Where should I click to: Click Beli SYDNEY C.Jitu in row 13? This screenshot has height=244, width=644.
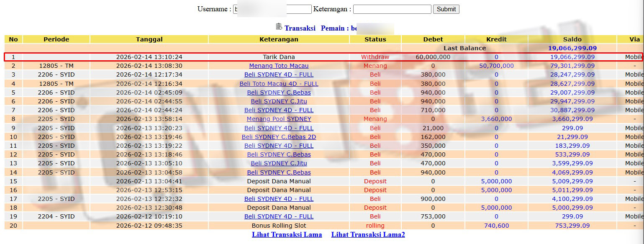pyautogui.click(x=279, y=163)
